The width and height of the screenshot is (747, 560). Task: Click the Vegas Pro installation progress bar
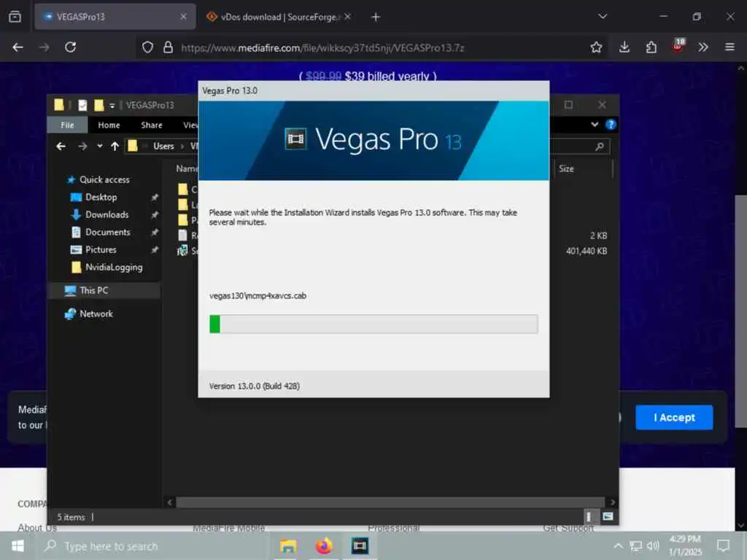pyautogui.click(x=373, y=324)
